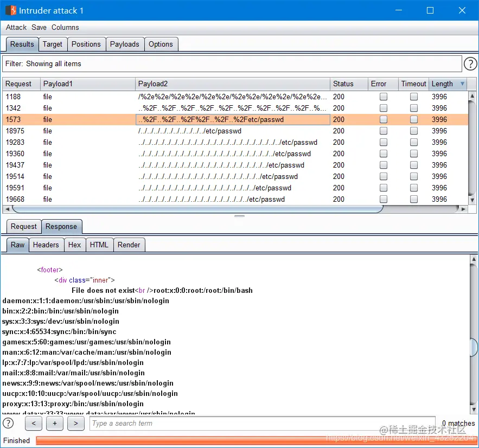479x448 pixels.
Task: Sort by the Payload1 column header
Action: [x=88, y=84]
